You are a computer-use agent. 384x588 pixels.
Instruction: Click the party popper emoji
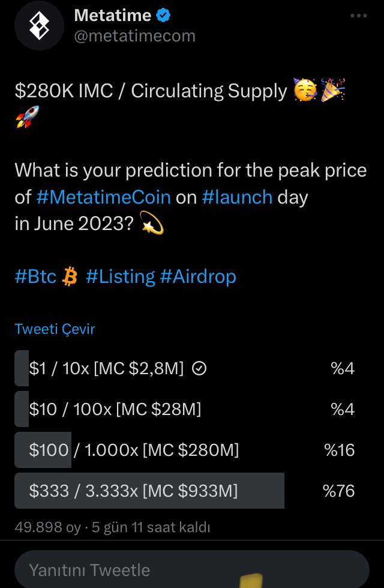(333, 90)
